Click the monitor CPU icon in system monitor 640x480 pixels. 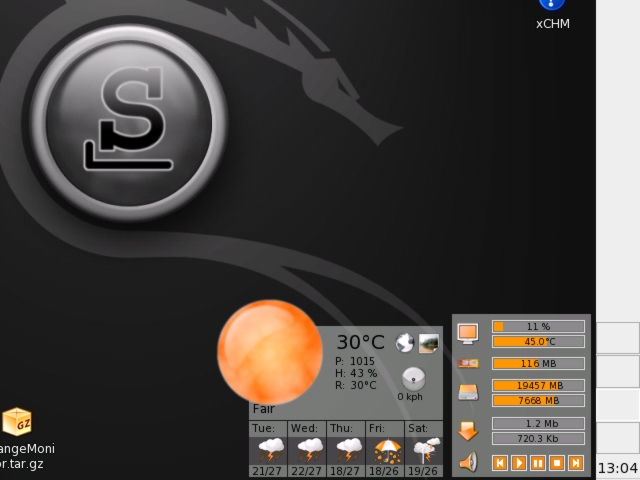click(x=468, y=334)
